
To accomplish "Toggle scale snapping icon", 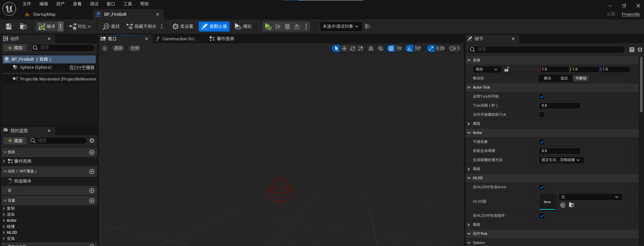I will (431, 48).
